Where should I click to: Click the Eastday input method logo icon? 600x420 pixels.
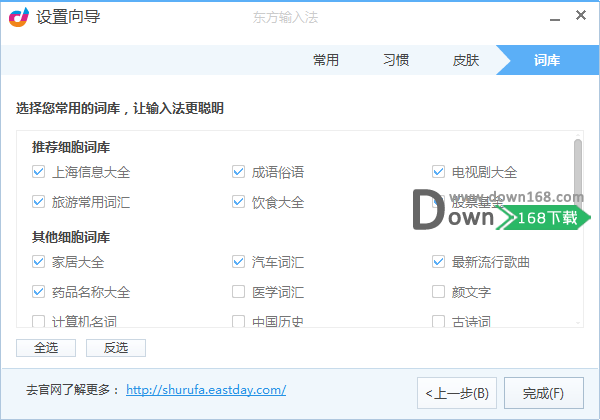pyautogui.click(x=19, y=17)
